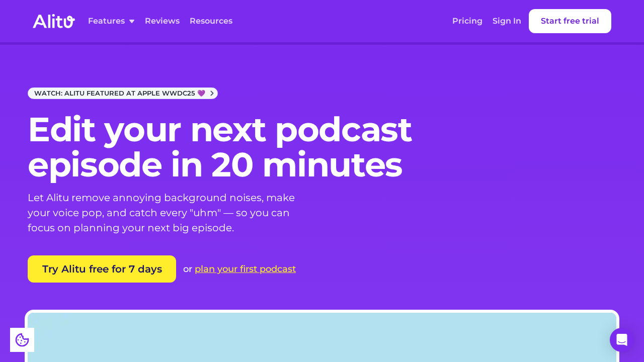Click Try Alitu free for 7 days

tap(102, 269)
